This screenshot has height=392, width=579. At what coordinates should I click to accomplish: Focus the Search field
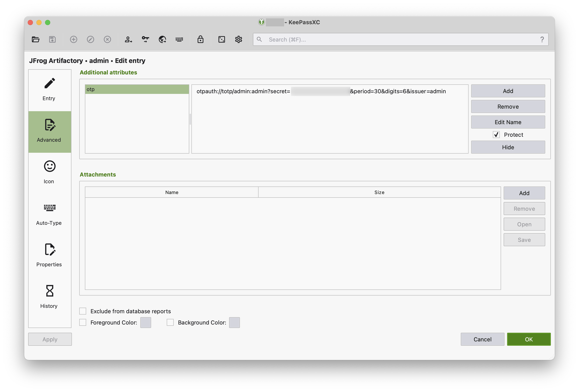coord(401,39)
